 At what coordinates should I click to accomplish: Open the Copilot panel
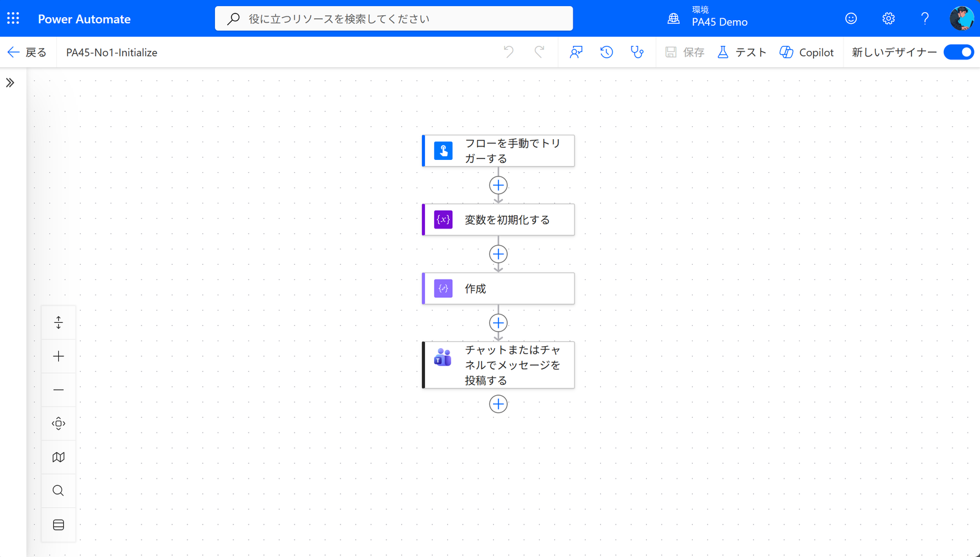(x=807, y=53)
